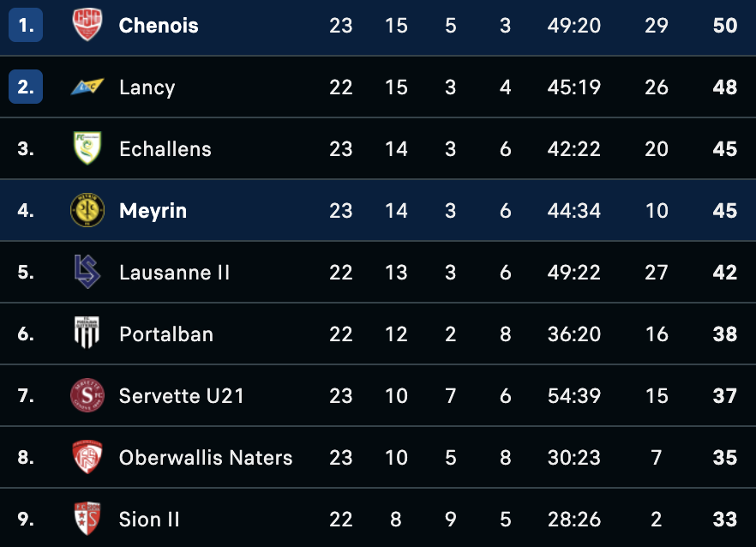Screen dimensions: 756x547
Task: Click the Chenois club crest icon
Action: click(87, 25)
